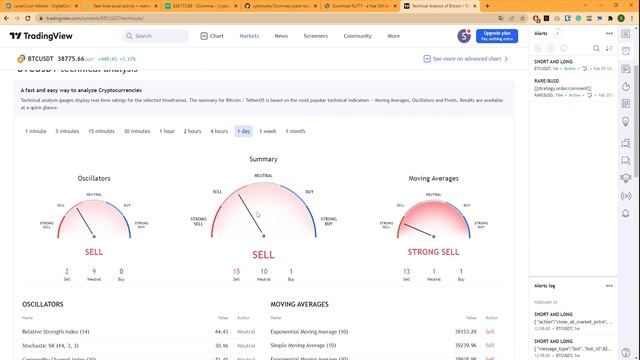This screenshot has height=360, width=640.
Task: Click the Search input field
Action: click(156, 36)
